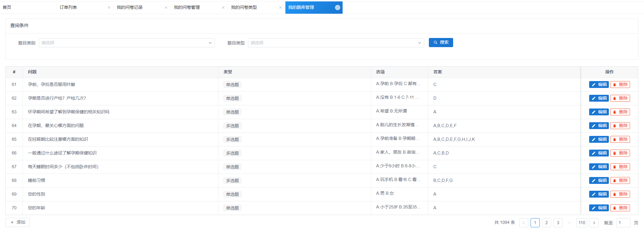Delete row 62 question

[620, 98]
